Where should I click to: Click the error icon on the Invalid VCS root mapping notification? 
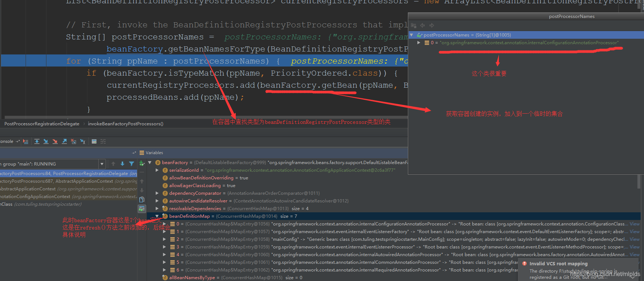524,263
